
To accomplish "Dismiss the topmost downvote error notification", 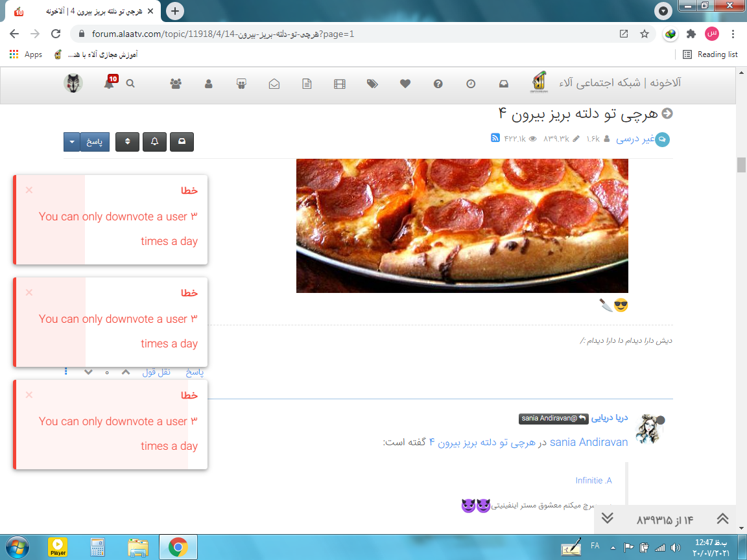I will click(29, 190).
